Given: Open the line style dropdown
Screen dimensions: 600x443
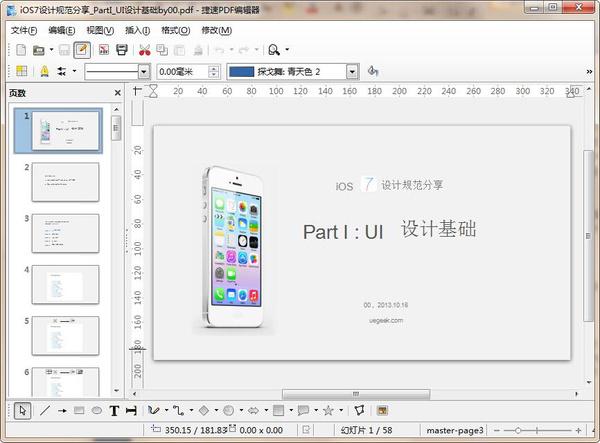Looking at the screenshot, I should coord(144,72).
